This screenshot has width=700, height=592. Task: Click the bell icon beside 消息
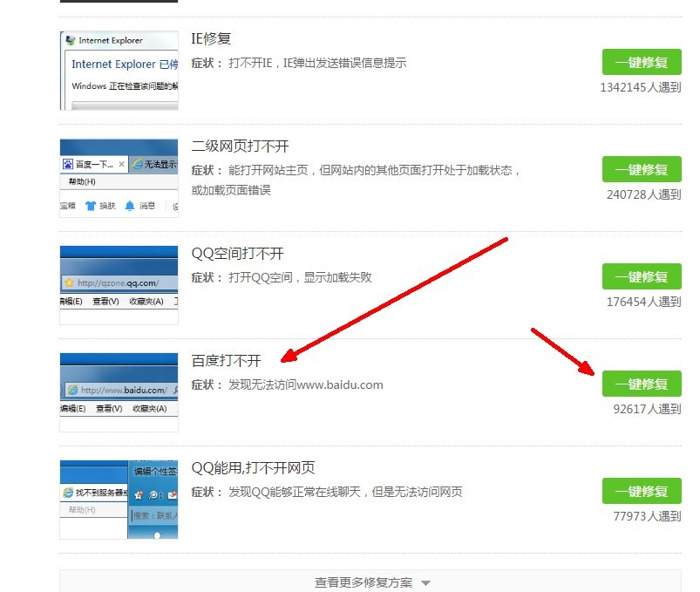coord(129,205)
